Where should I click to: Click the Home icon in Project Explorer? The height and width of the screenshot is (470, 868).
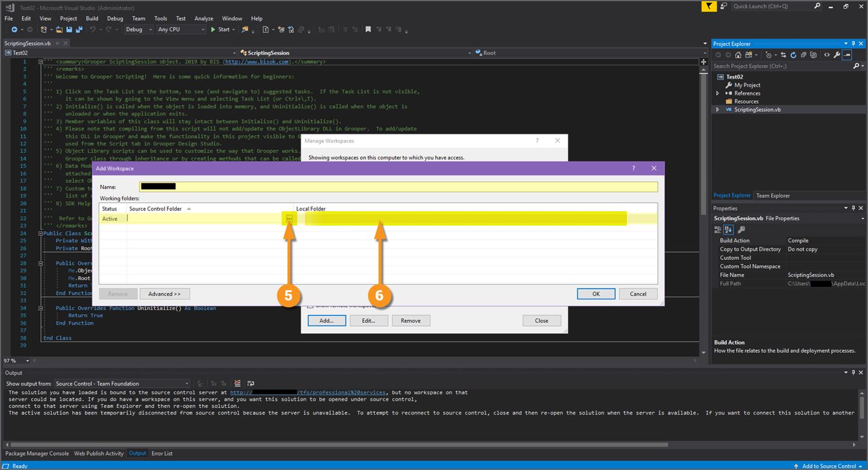click(x=738, y=55)
